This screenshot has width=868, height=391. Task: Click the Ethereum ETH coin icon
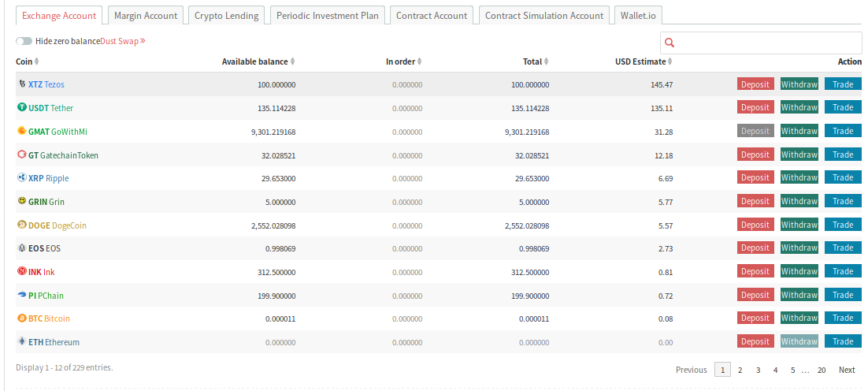tap(22, 341)
